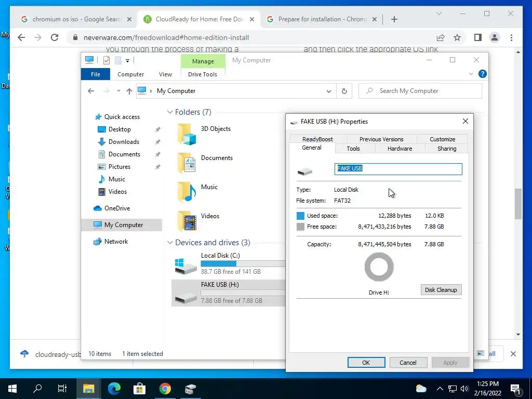532x399 pixels.
Task: Open Customize Quick Access Toolbar dropdown
Action: [x=128, y=61]
